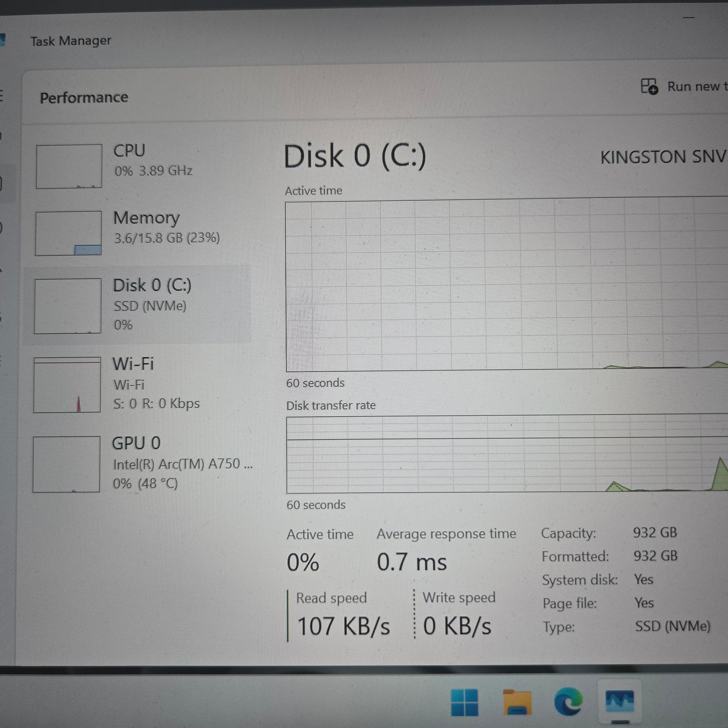Viewport: 728px width, 728px height.
Task: Click the Performance page heading
Action: [x=84, y=98]
